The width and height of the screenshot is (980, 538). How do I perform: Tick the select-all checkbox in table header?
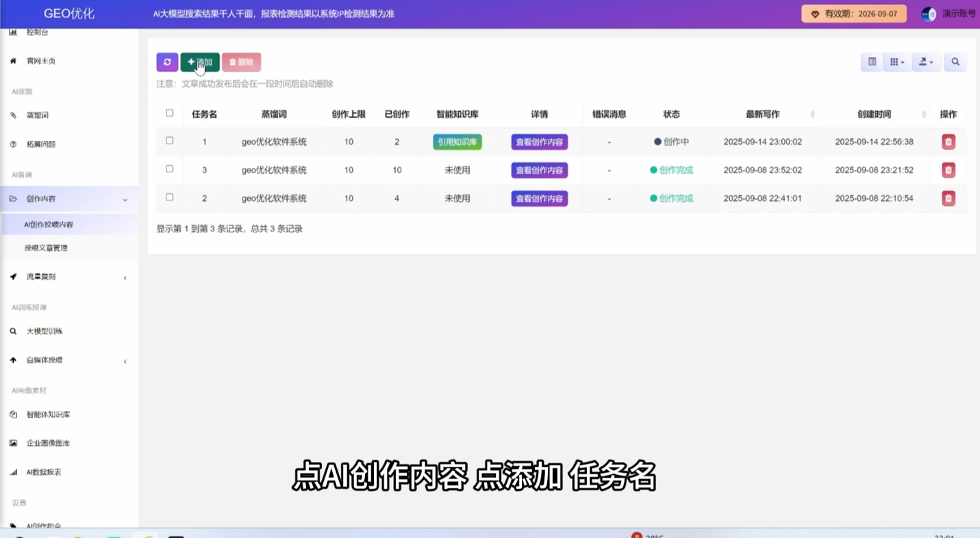[x=170, y=114]
